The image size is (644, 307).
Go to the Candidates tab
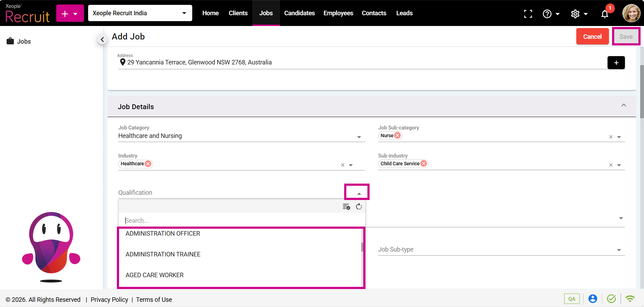pos(299,13)
